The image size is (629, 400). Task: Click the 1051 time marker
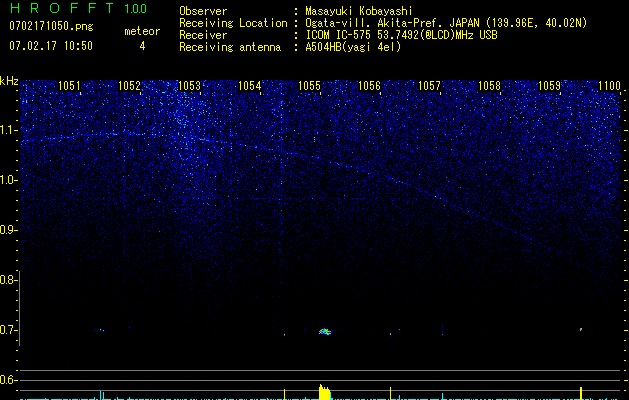click(69, 86)
